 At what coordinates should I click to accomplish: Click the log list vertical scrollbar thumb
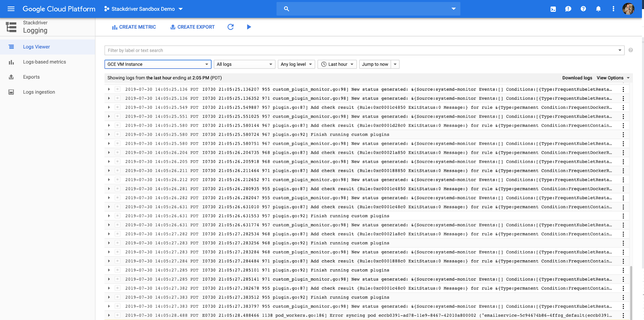point(631,293)
